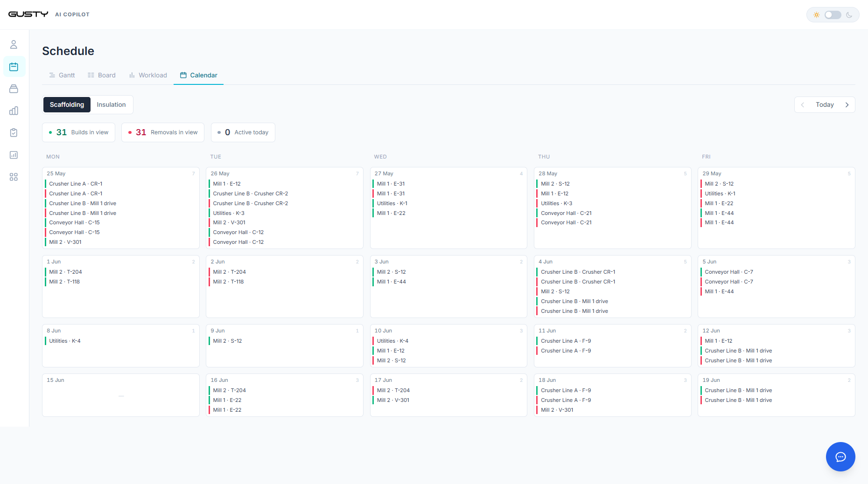Open Utilities · K-3 on 28 May
Image resolution: width=868 pixels, height=484 pixels.
pos(612,203)
